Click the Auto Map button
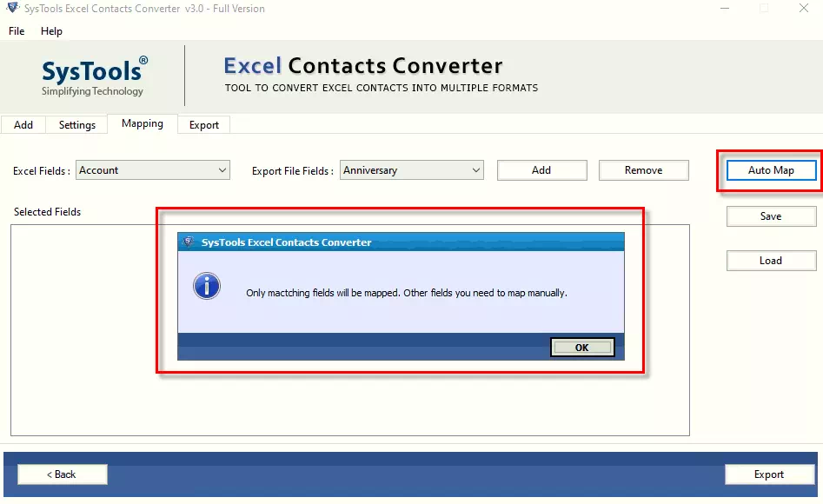 click(771, 170)
